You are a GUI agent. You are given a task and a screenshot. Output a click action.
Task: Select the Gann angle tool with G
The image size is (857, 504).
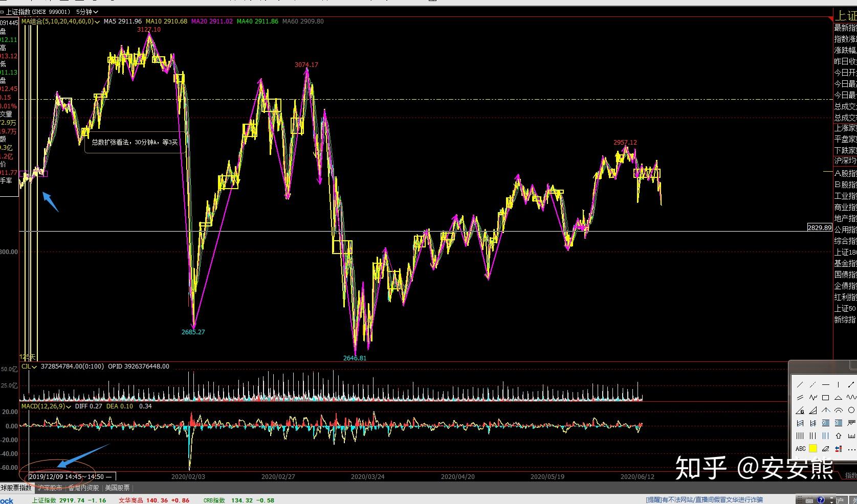click(x=800, y=410)
